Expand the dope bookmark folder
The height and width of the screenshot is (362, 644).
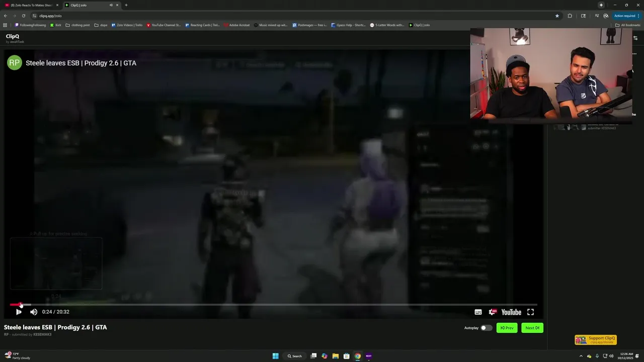[x=101, y=25]
